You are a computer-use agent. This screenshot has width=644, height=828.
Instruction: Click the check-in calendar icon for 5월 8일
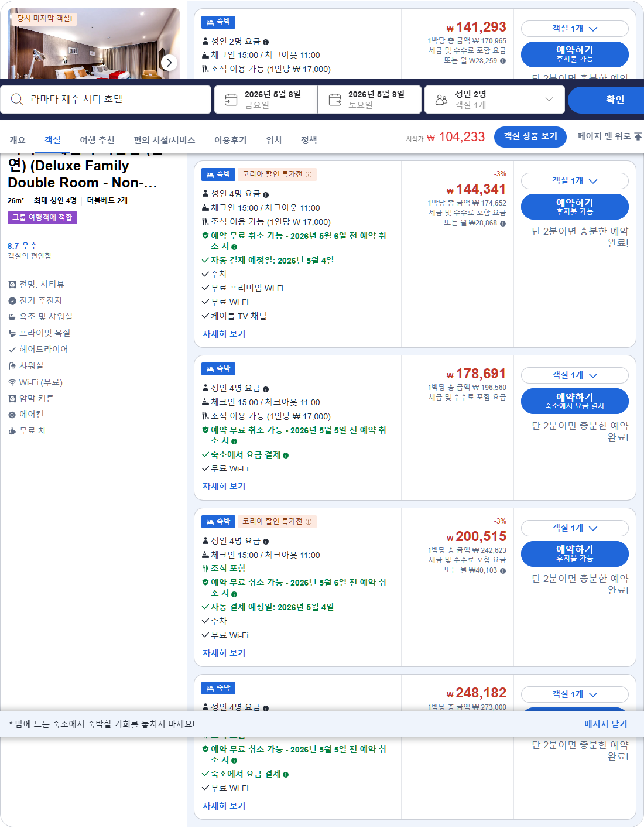pos(231,100)
